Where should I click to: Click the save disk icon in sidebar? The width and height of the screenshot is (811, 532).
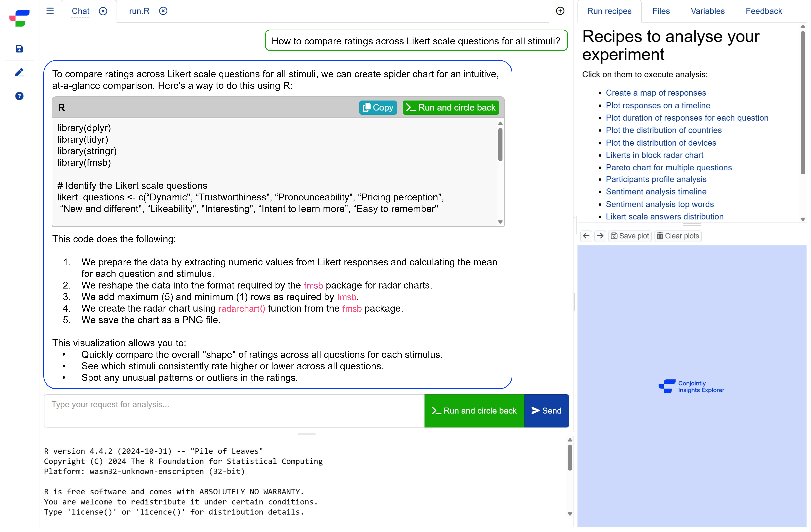pos(19,49)
